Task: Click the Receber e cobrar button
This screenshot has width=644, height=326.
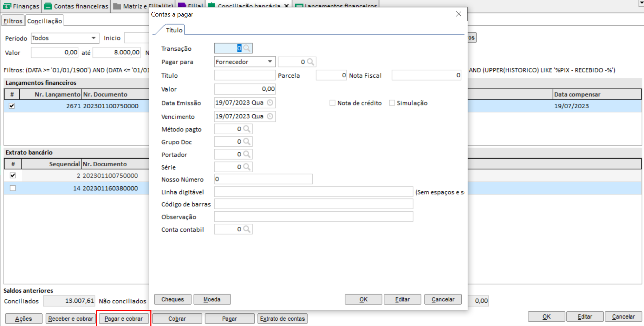Action: 71,319
